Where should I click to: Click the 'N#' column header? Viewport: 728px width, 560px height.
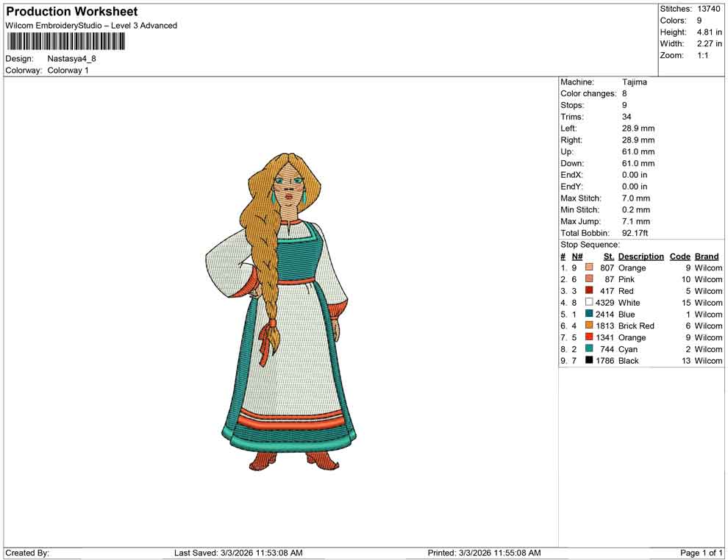click(x=577, y=256)
